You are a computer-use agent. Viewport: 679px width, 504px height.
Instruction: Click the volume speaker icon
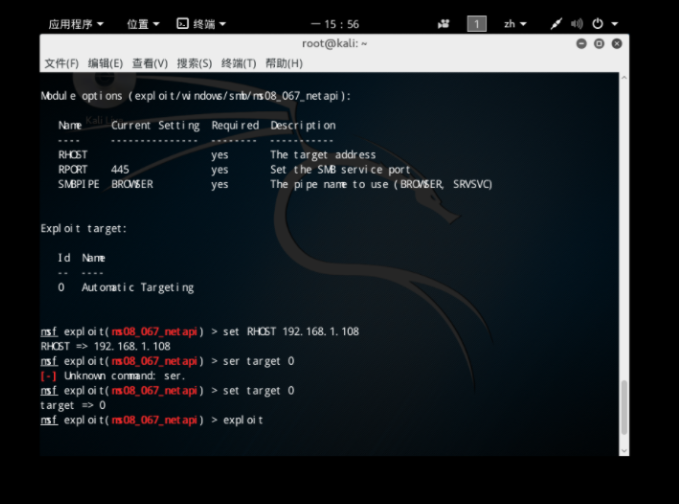pos(576,24)
